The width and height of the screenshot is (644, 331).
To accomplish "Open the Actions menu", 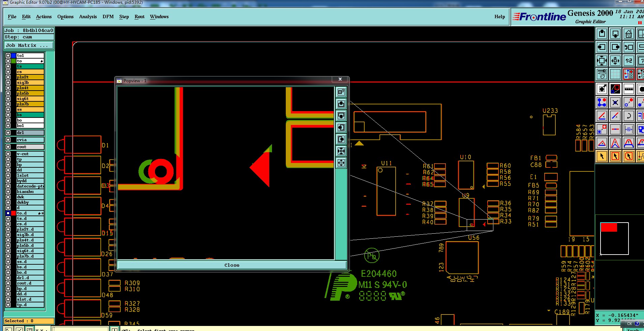I will 44,16.
